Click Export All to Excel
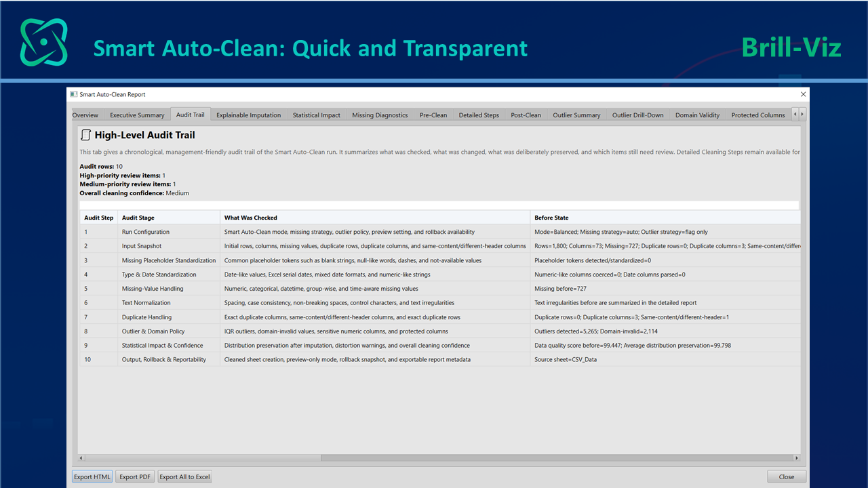The height and width of the screenshot is (488, 868). (184, 476)
